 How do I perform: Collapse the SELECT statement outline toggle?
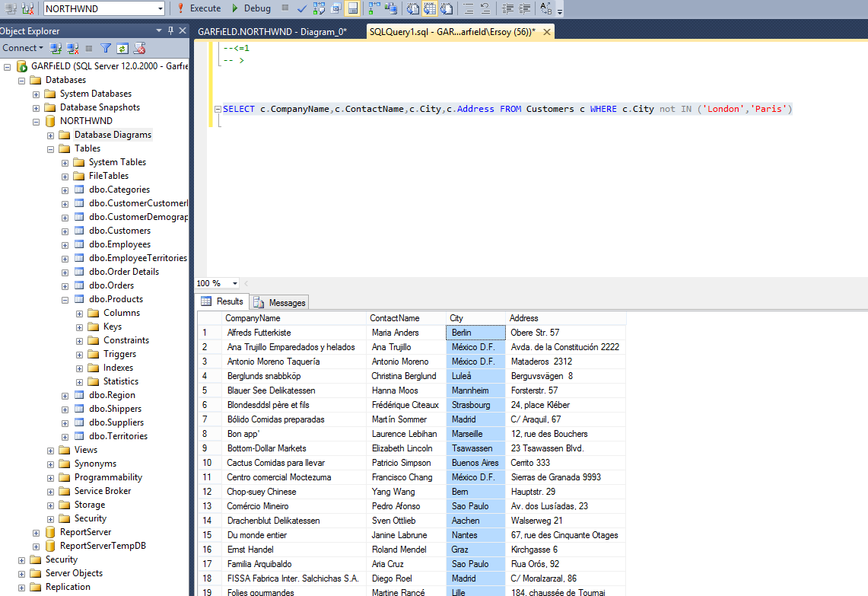(x=218, y=109)
